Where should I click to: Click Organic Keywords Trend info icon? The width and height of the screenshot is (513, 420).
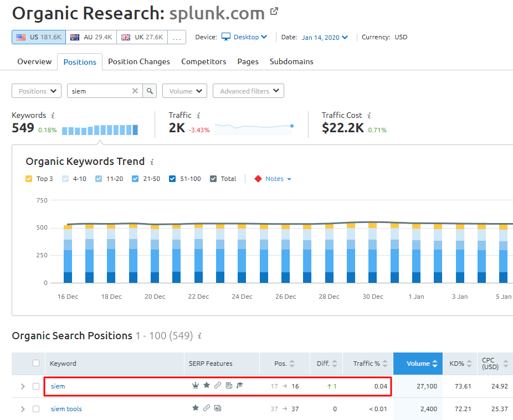152,162
